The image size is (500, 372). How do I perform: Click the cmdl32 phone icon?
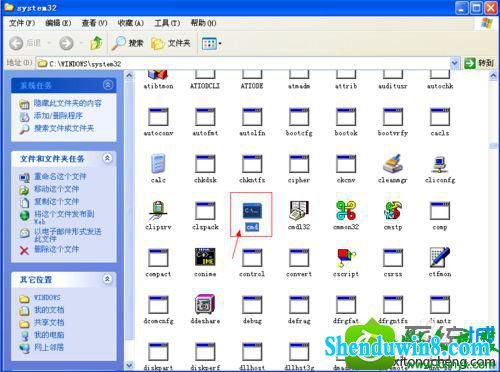click(299, 211)
